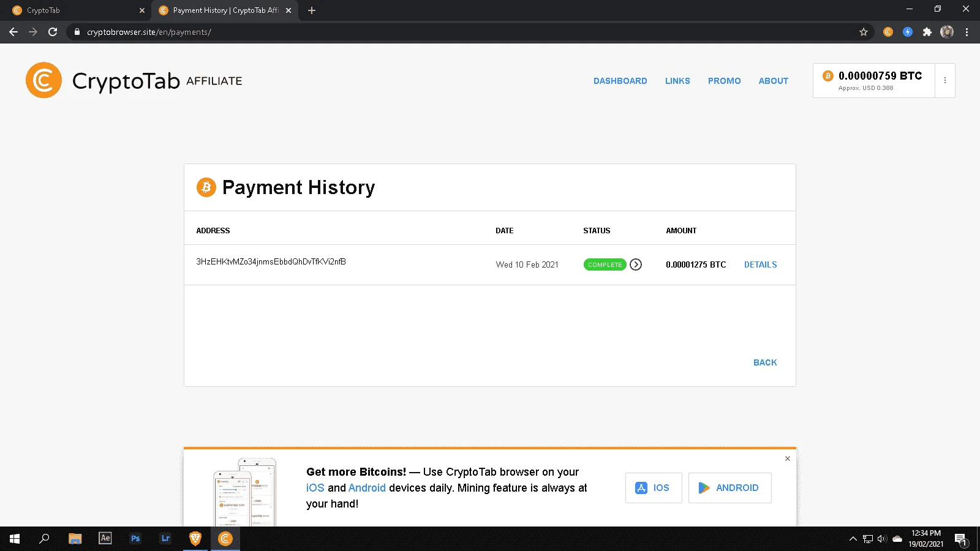Screen dimensions: 980x551
Task: Go to the Dashboard page
Action: tap(620, 81)
